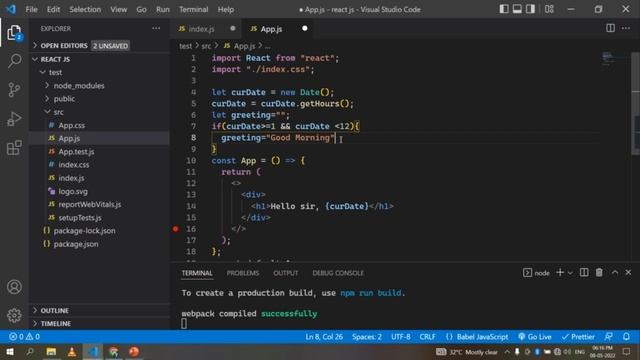Image resolution: width=640 pixels, height=360 pixels.
Task: Open App.css in explorer
Action: [x=99, y=125]
